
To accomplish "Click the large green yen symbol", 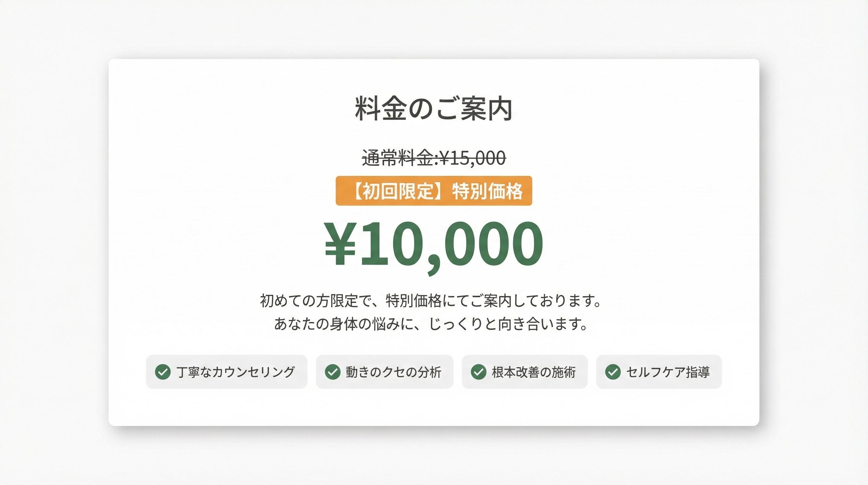I will [x=340, y=243].
